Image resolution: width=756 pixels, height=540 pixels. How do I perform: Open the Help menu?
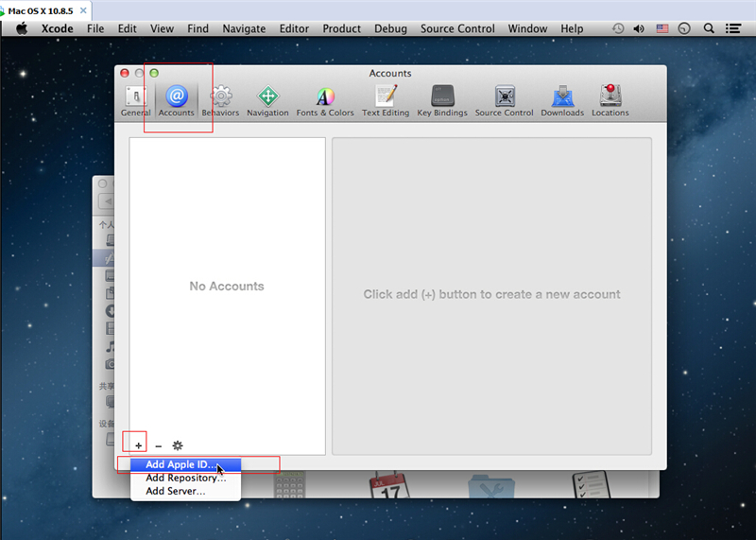(572, 28)
